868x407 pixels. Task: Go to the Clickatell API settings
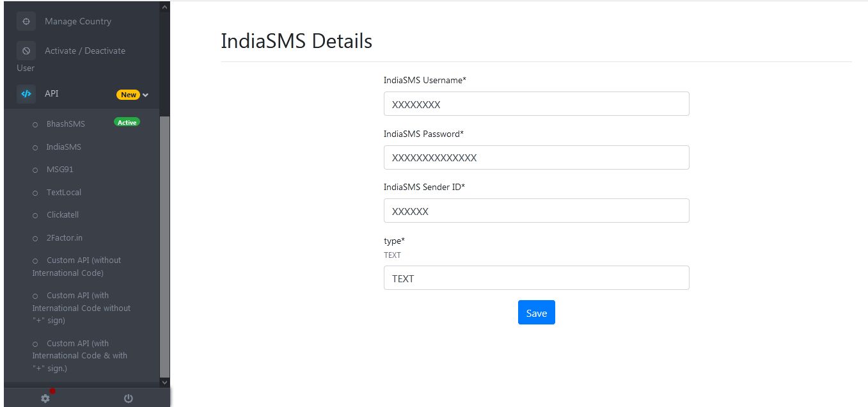point(62,215)
